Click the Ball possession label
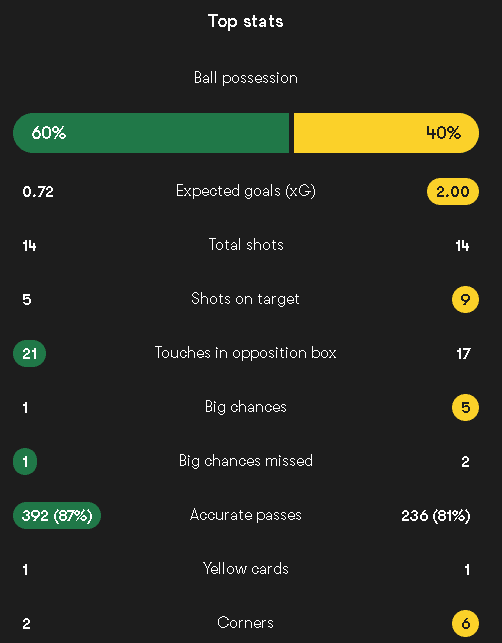Screen dimensions: 502x643 tap(246, 78)
